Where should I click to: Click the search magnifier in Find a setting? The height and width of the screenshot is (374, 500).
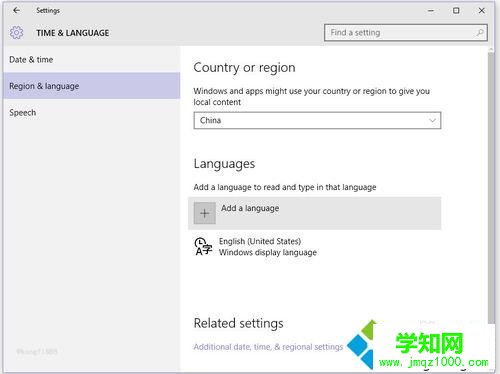pyautogui.click(x=479, y=33)
